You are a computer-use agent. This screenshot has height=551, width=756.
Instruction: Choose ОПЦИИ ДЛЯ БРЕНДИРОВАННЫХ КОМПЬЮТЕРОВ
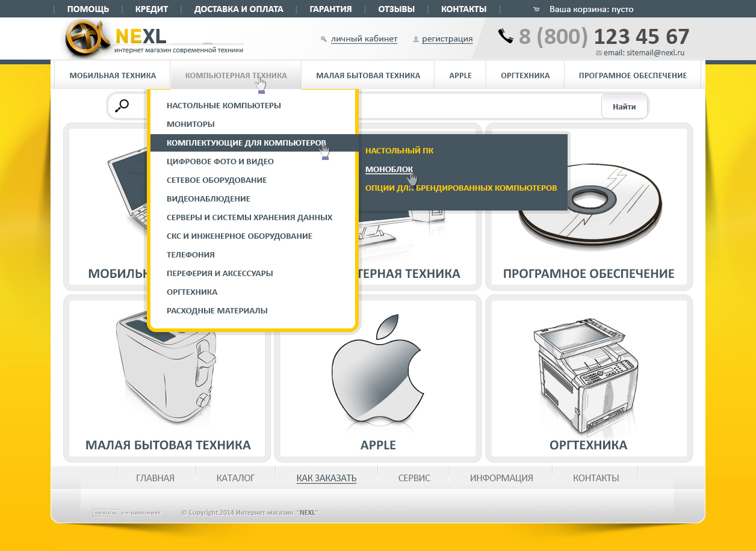point(461,188)
